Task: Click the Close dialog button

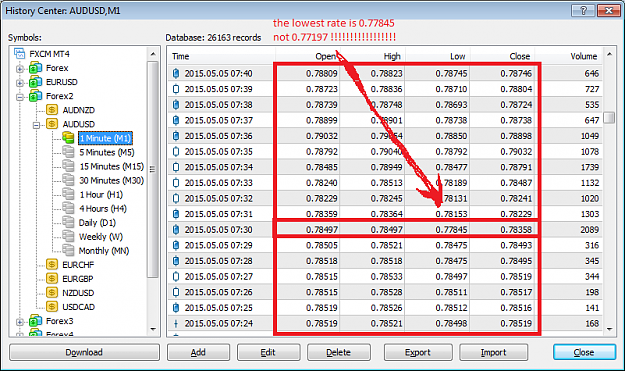Action: (x=584, y=352)
